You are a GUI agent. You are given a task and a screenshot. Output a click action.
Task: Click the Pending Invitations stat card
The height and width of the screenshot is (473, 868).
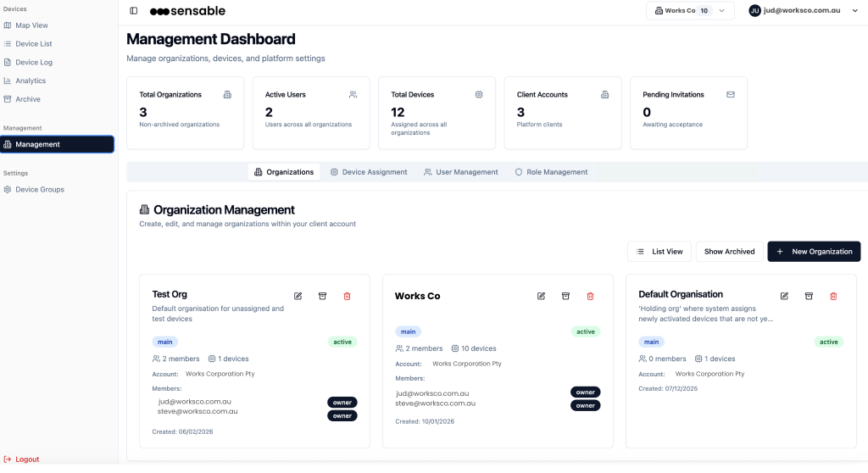click(688, 113)
